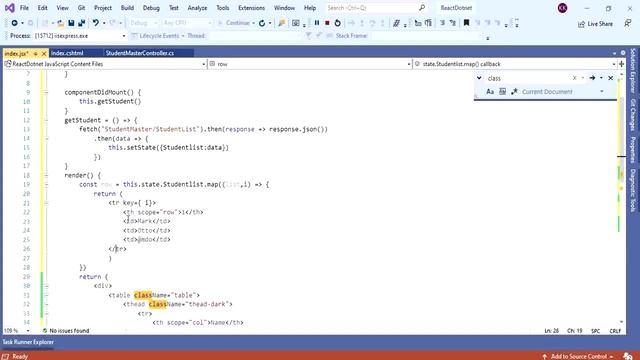Viewport: 640px width, 360px height.
Task: Collapse the componentDidMount code block
Action: pyautogui.click(x=46, y=92)
